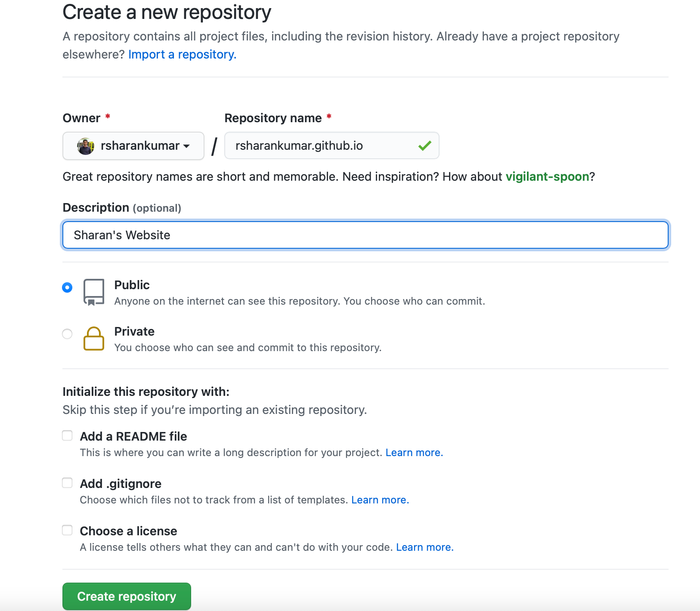The width and height of the screenshot is (700, 611).
Task: Click the Private option label text
Action: (134, 332)
